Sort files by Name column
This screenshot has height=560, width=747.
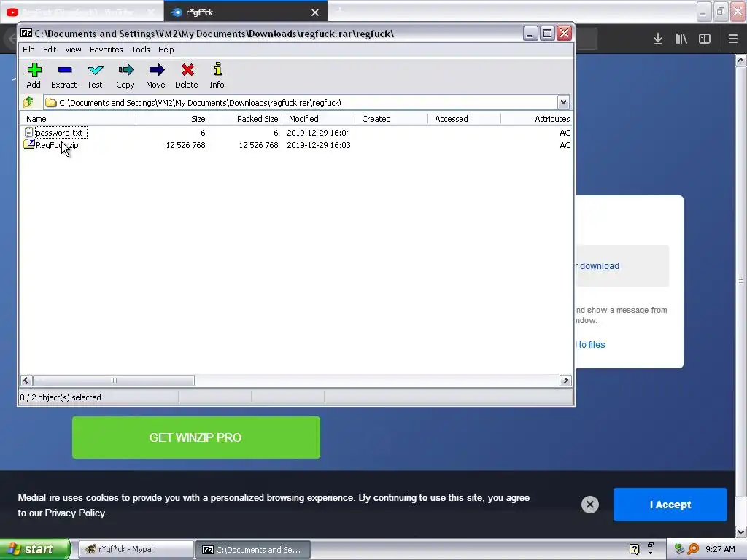pyautogui.click(x=78, y=119)
